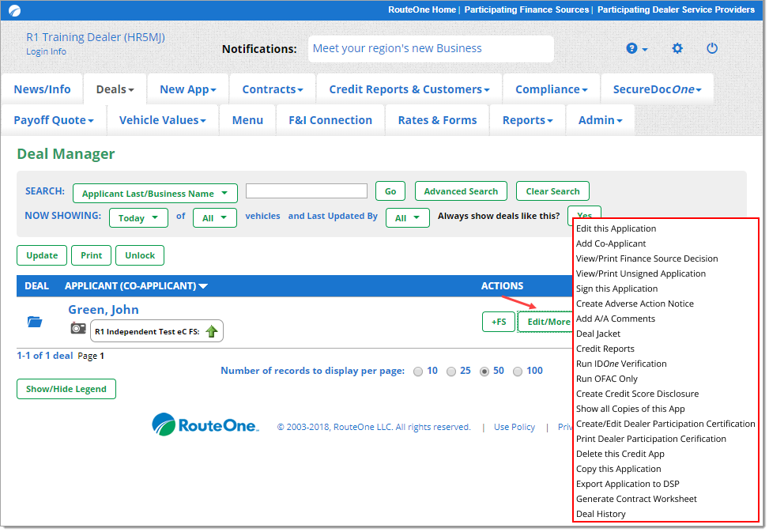Viewport: 769px width, 532px height.
Task: Expand the Compliance menu
Action: tap(552, 89)
